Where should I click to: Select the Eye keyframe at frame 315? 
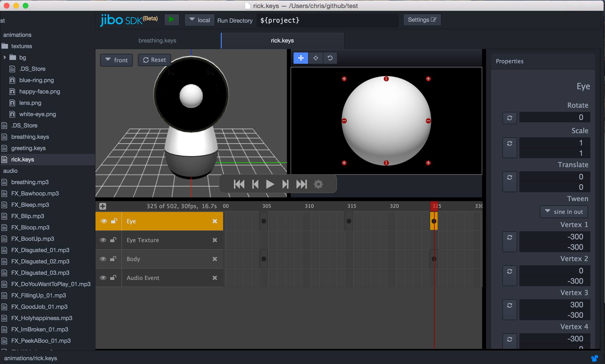click(x=349, y=221)
